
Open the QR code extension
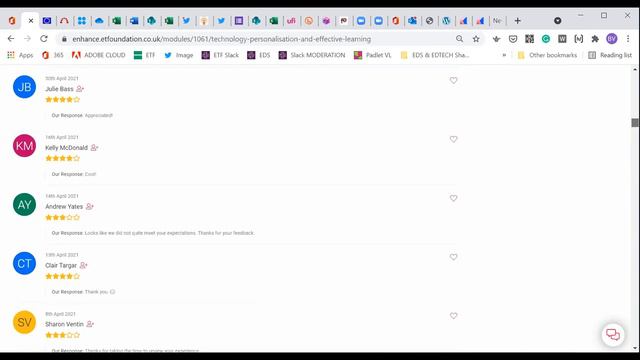529,39
